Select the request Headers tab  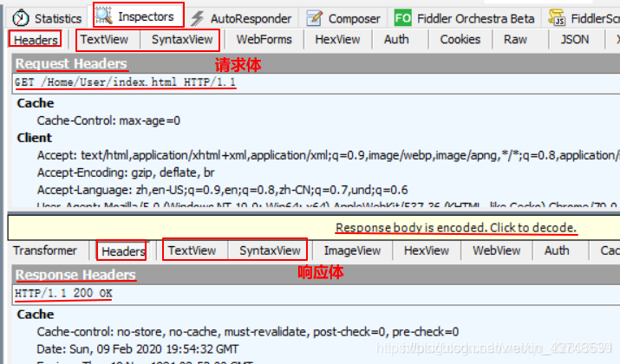pos(36,40)
